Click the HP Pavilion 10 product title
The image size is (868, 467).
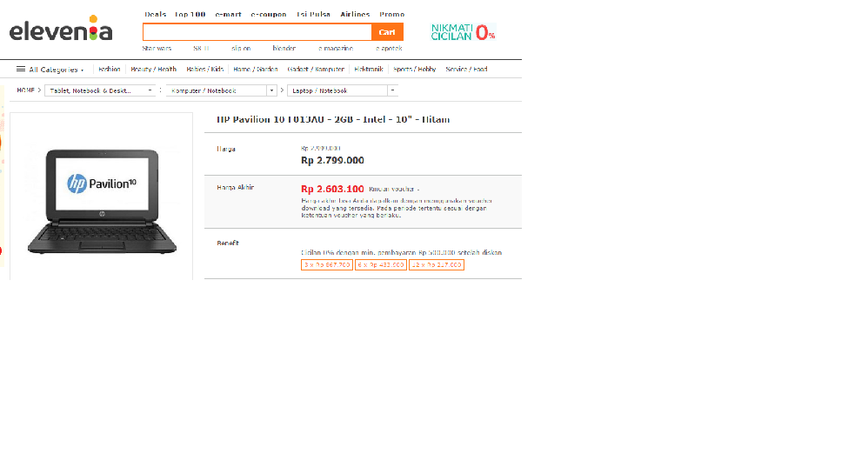[333, 119]
